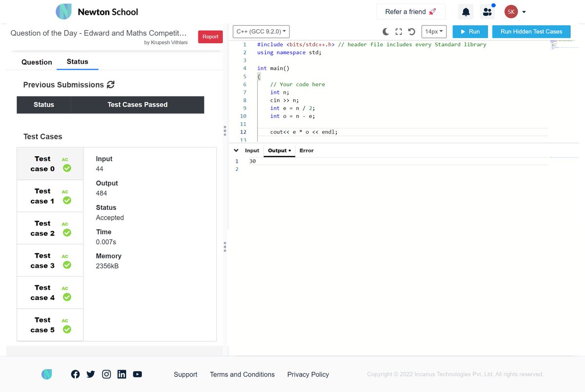Open the friends/community people icon
Viewport: 585px width, 392px height.
click(487, 12)
